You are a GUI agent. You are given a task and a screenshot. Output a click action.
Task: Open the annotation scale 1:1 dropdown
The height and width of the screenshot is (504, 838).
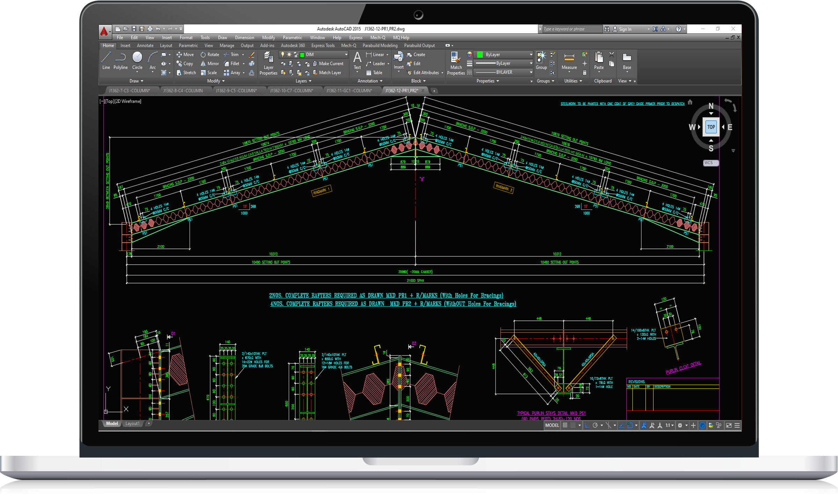(669, 425)
